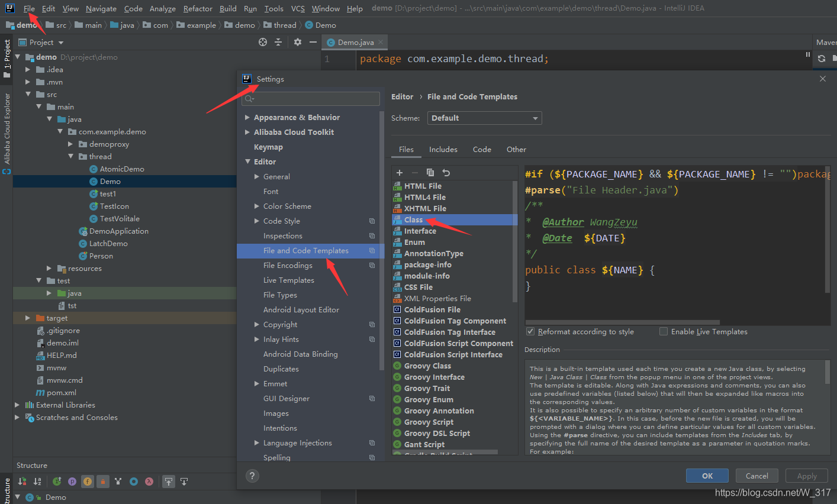The image size is (837, 504).
Task: Click the Sort Alphabetically icon in Structure
Action: pyautogui.click(x=37, y=482)
